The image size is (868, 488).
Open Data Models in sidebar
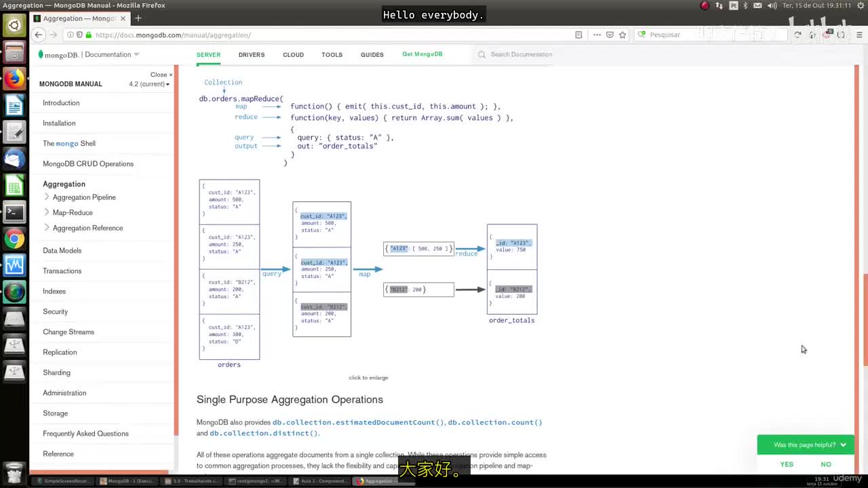(x=62, y=251)
